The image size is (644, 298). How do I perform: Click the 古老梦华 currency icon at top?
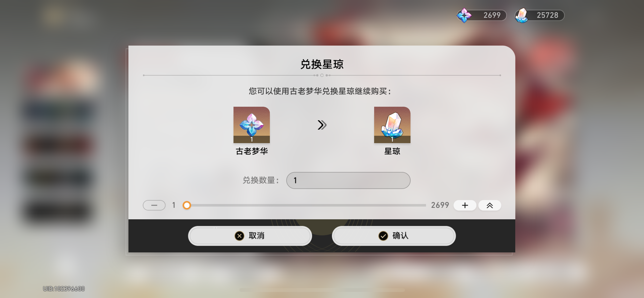464,15
